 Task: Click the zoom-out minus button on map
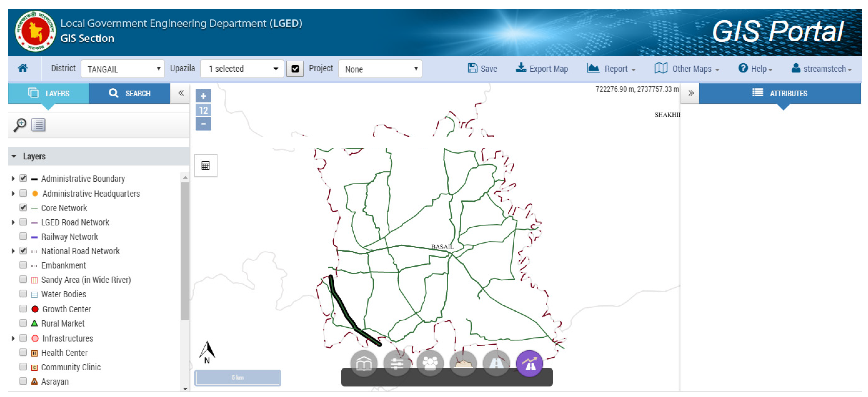click(203, 124)
